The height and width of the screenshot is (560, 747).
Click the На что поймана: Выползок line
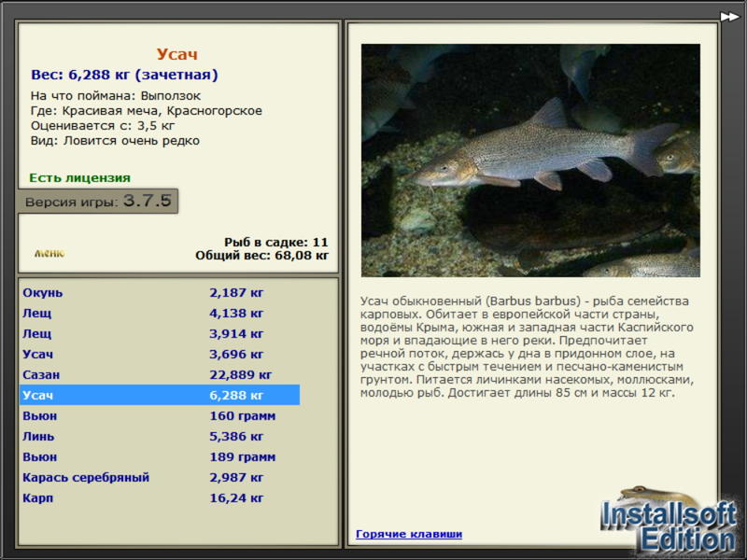(116, 96)
